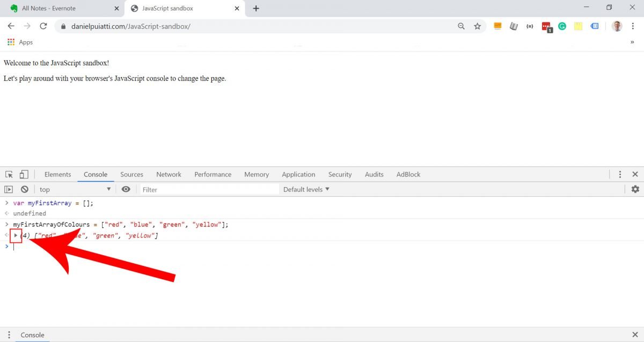Show the console sidebar panel
This screenshot has width=644, height=342.
click(9, 189)
